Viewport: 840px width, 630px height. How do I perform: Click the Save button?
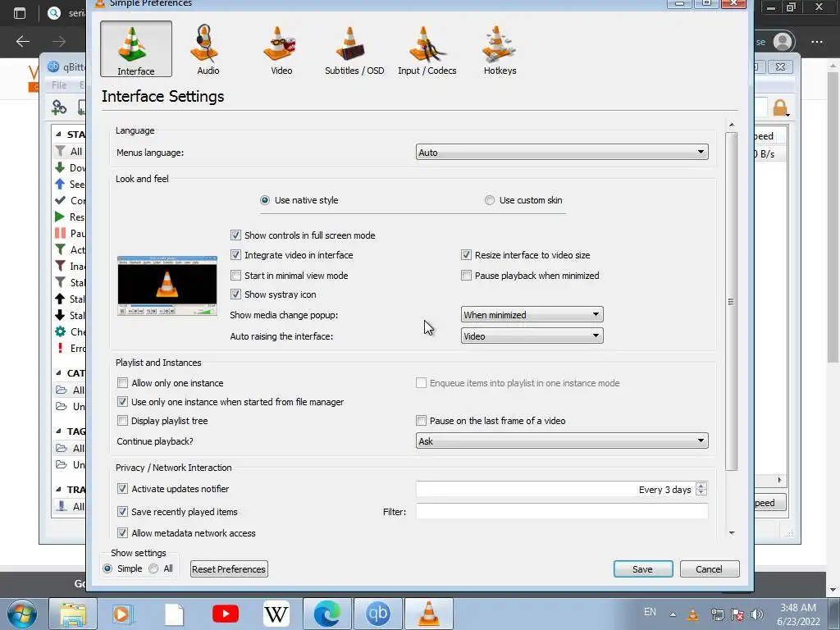(x=643, y=569)
